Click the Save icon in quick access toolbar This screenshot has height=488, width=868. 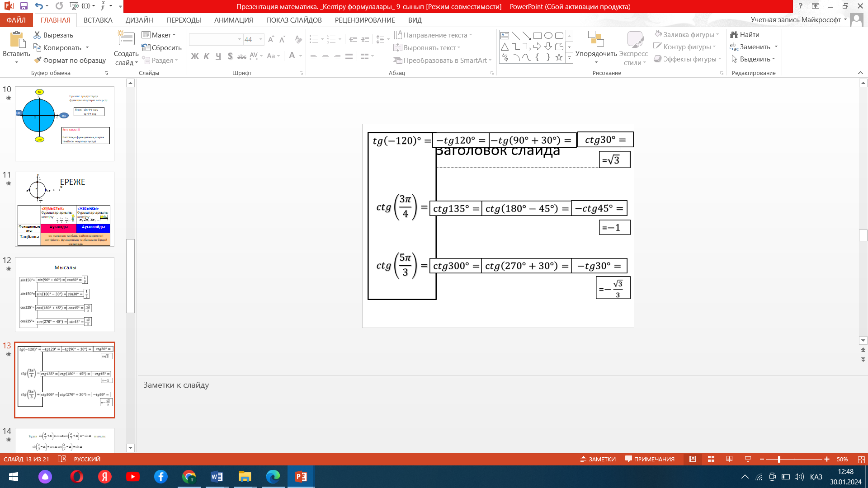pyautogui.click(x=24, y=6)
